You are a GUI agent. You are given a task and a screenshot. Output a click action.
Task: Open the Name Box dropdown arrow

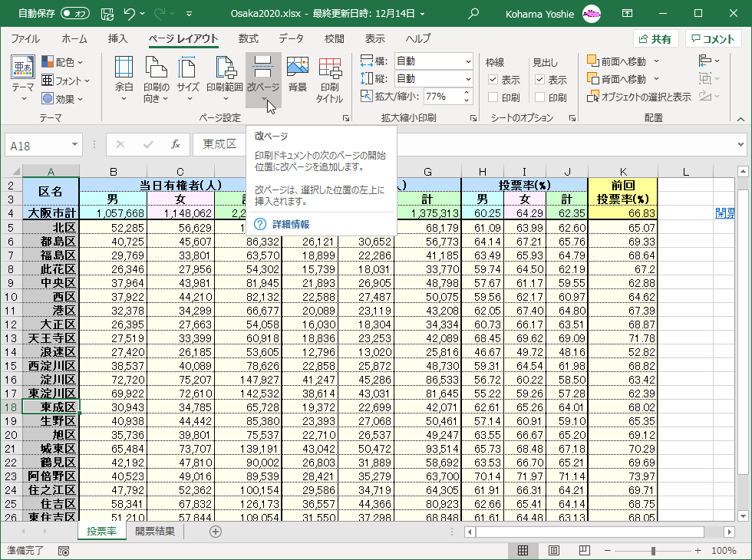(x=74, y=144)
